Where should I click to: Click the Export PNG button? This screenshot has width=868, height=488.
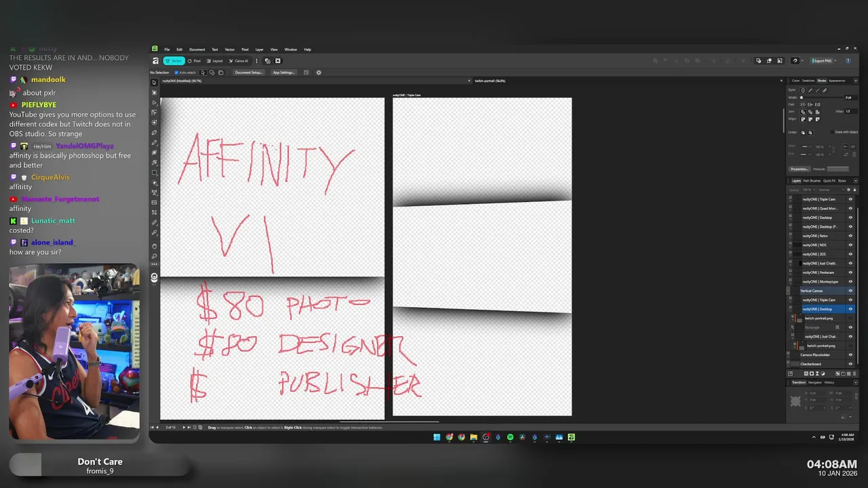click(823, 61)
